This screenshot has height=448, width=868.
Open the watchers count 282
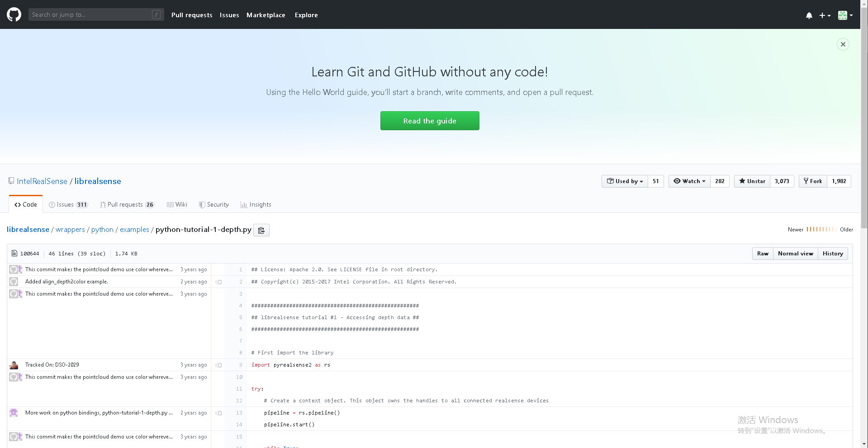tap(720, 181)
